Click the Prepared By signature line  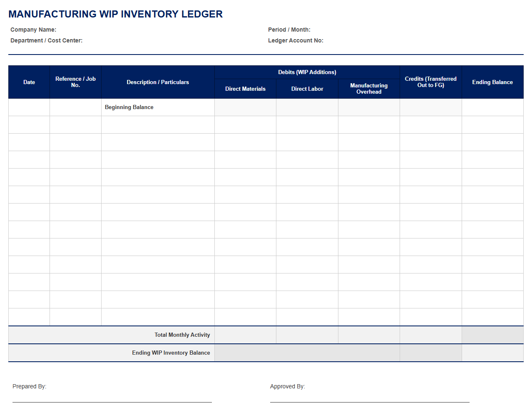(112, 402)
